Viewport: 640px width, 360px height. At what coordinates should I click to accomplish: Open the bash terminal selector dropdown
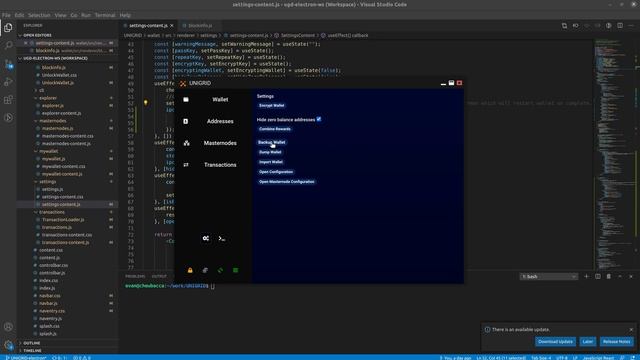[549, 276]
